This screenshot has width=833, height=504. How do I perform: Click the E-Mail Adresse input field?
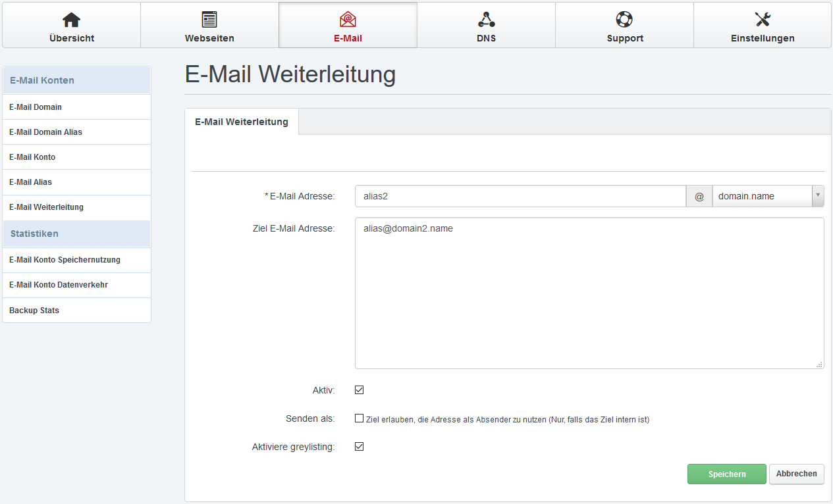click(x=520, y=196)
